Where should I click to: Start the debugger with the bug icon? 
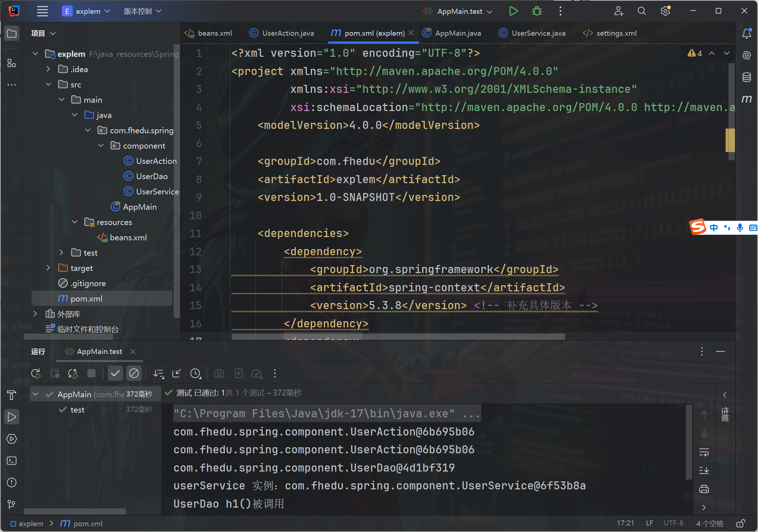(537, 11)
